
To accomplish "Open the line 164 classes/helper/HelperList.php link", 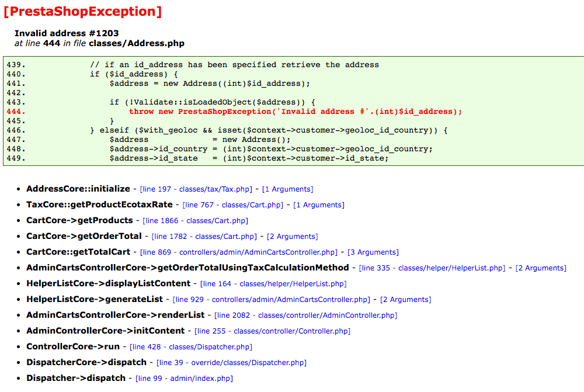I will click(x=273, y=283).
